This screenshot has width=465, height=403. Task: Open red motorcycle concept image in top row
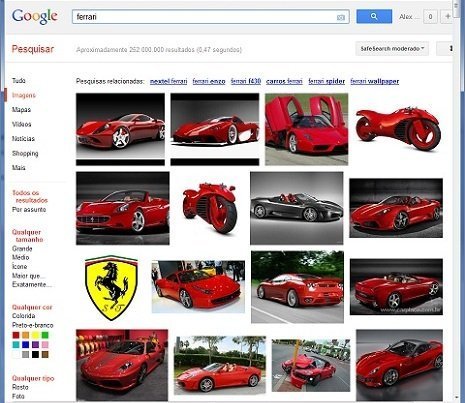pyautogui.click(x=399, y=129)
